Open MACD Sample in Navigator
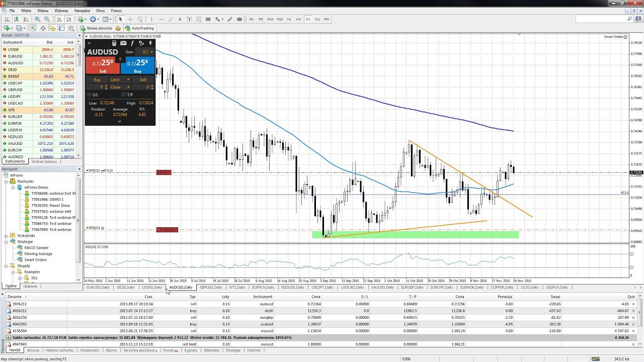This screenshot has height=362, width=644. pyautogui.click(x=36, y=247)
